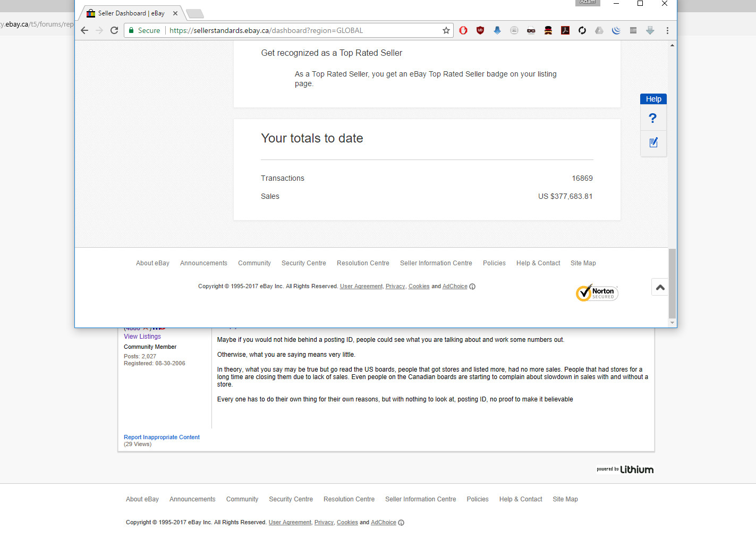Click the scrollbar down arrow

pyautogui.click(x=672, y=323)
